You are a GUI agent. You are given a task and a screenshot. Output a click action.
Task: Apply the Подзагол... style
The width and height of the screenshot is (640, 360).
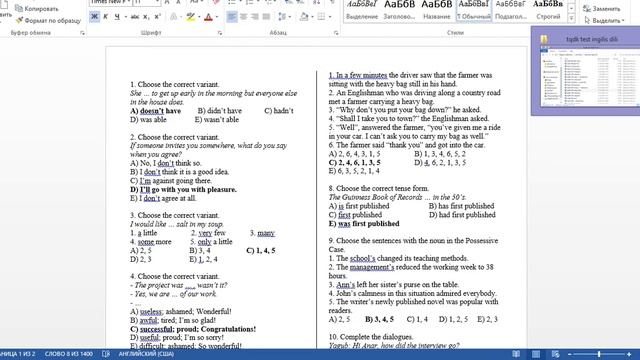pos(511,10)
